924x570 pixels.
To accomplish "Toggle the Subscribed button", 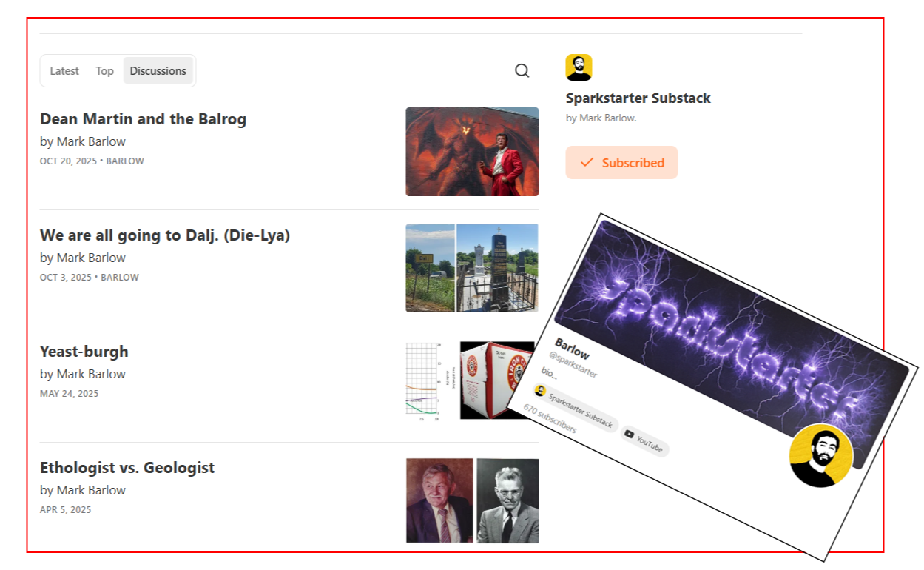I will 621,162.
